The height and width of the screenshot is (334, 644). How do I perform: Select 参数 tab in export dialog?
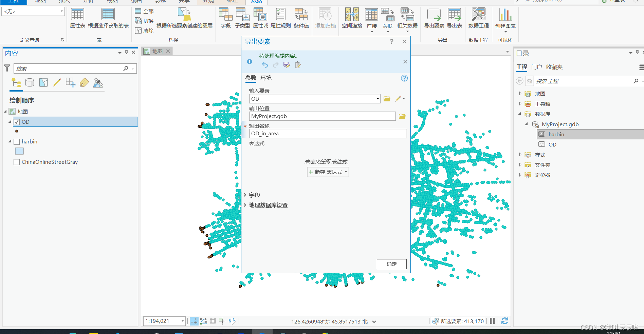pos(251,78)
